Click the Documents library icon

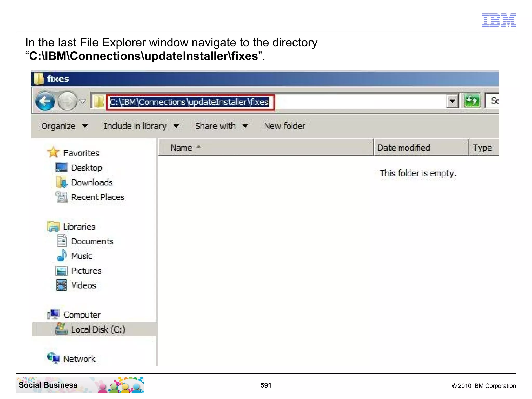coord(62,241)
